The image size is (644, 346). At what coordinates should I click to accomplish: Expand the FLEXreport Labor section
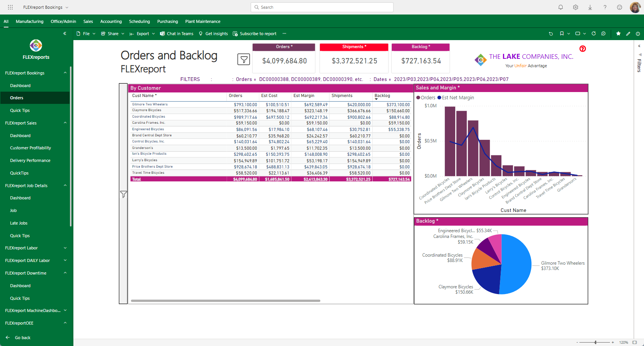pyautogui.click(x=65, y=248)
